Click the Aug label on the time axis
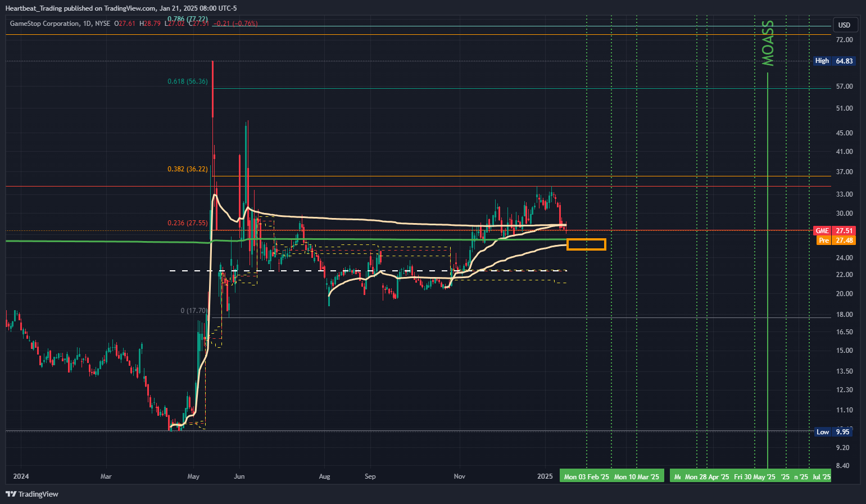The width and height of the screenshot is (866, 504). click(324, 476)
